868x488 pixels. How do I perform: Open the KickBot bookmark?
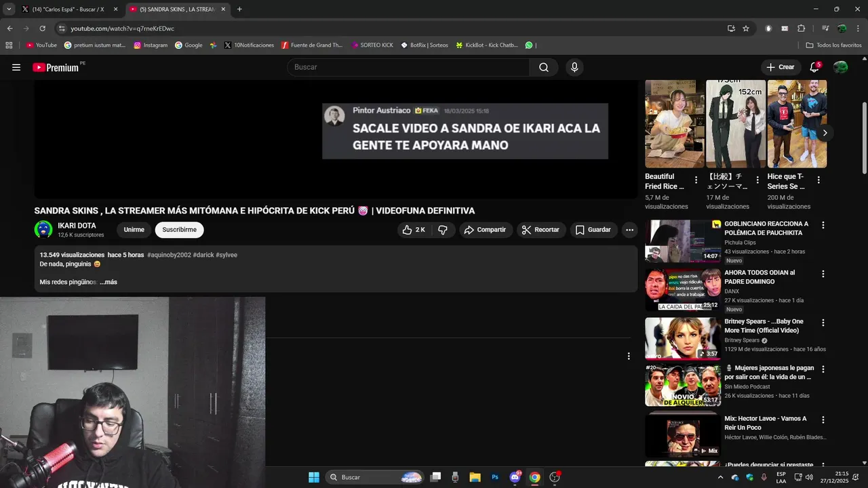click(486, 45)
